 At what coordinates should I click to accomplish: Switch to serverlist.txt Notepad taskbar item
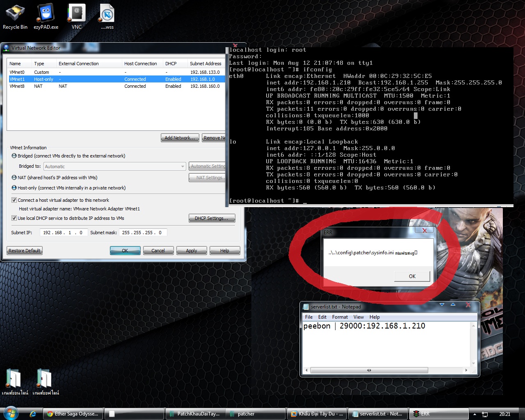pyautogui.click(x=378, y=414)
